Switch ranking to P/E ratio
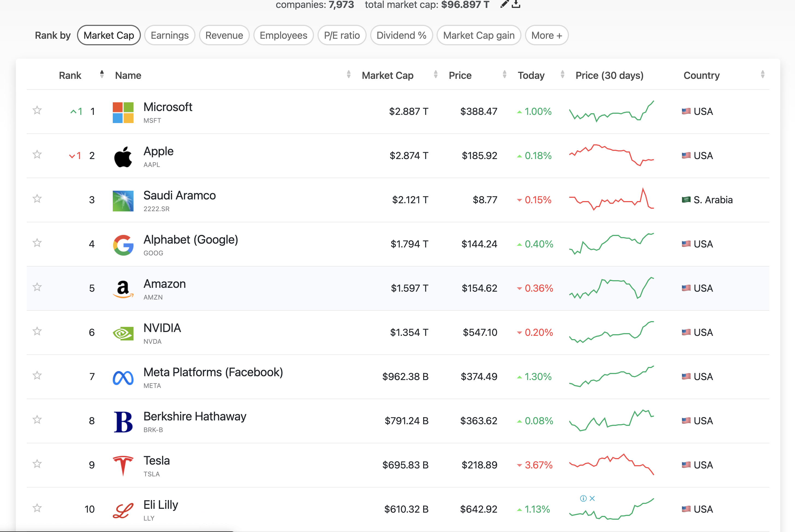 (342, 35)
